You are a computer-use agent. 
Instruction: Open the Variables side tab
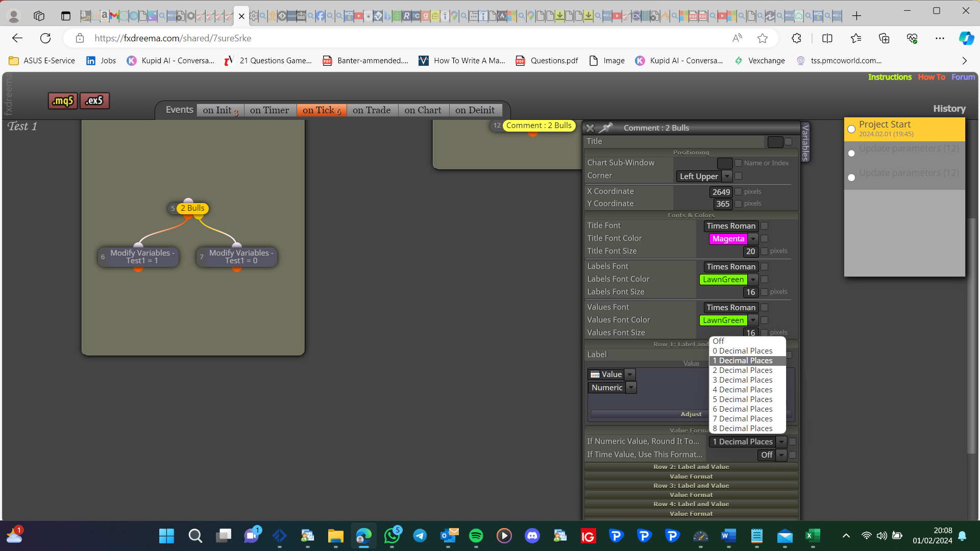[805, 142]
